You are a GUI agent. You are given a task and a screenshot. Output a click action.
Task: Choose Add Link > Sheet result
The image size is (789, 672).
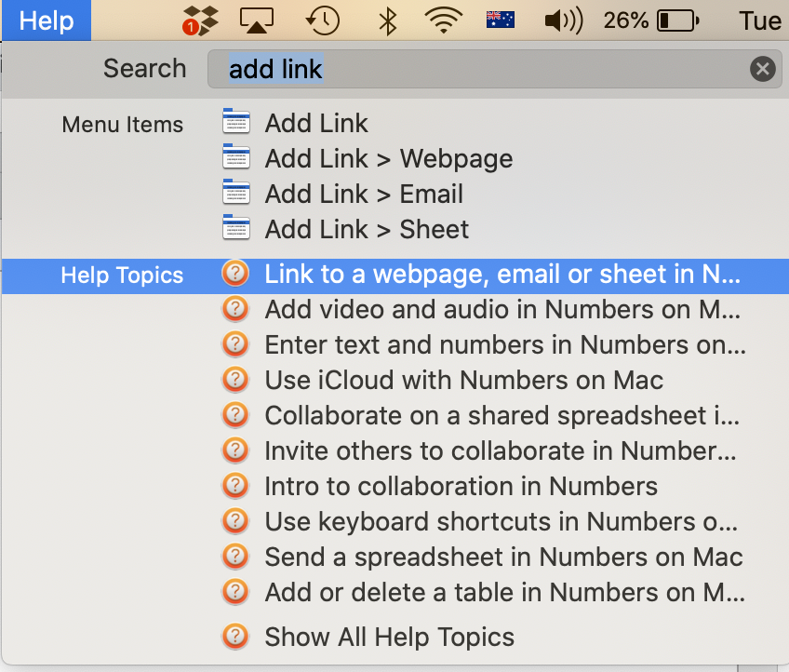click(x=367, y=229)
